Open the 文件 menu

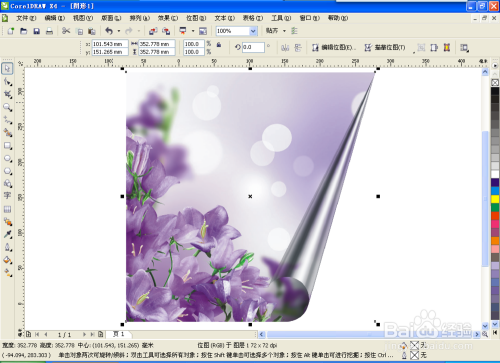pyautogui.click(x=26, y=18)
